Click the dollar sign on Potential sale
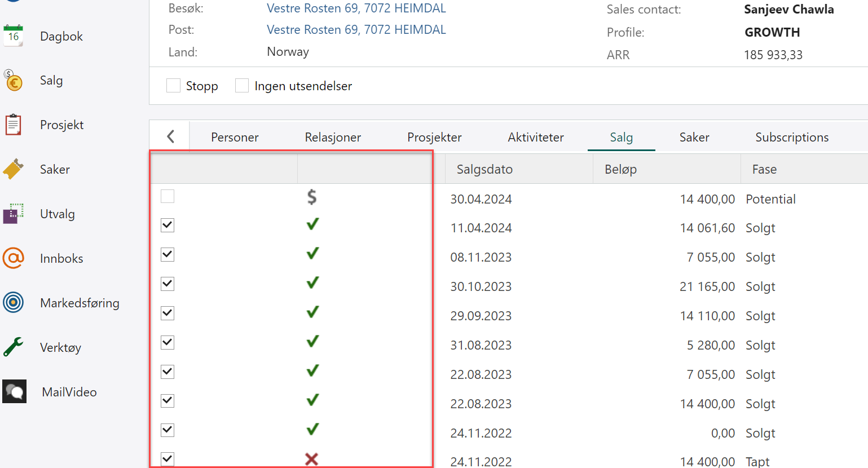Screen dimensions: 868x468 click(x=312, y=197)
